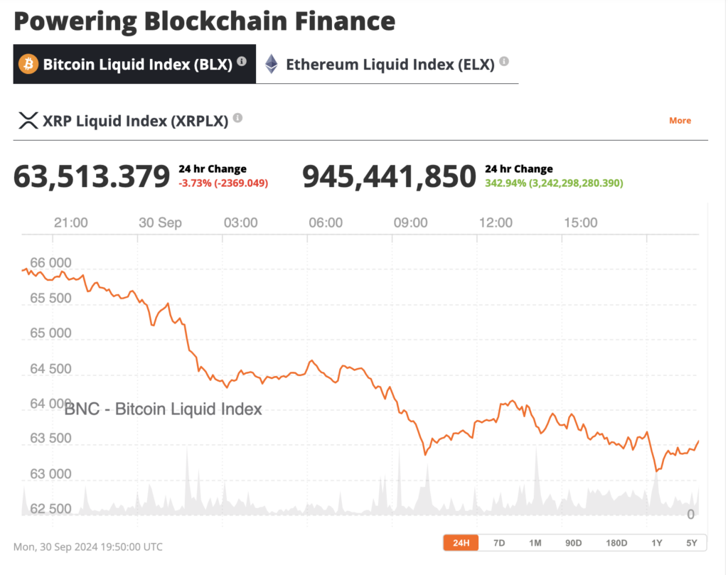Open the More link
Image resolution: width=728 pixels, height=575 pixels.
click(x=680, y=120)
